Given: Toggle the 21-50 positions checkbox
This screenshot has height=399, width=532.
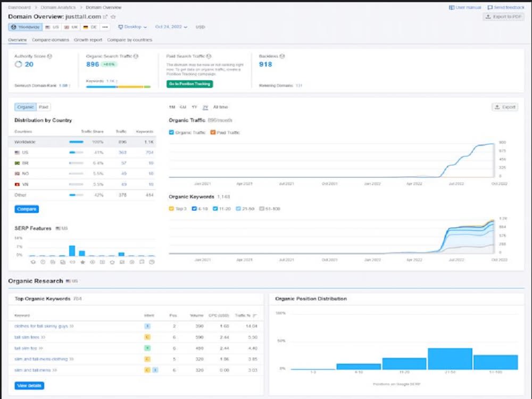Looking at the screenshot, I should pyautogui.click(x=238, y=209).
